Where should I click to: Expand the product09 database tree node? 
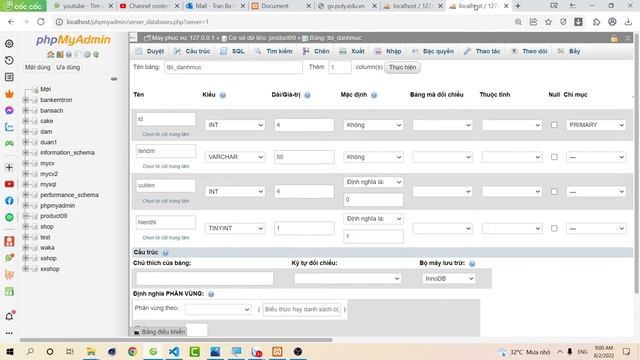point(26,216)
